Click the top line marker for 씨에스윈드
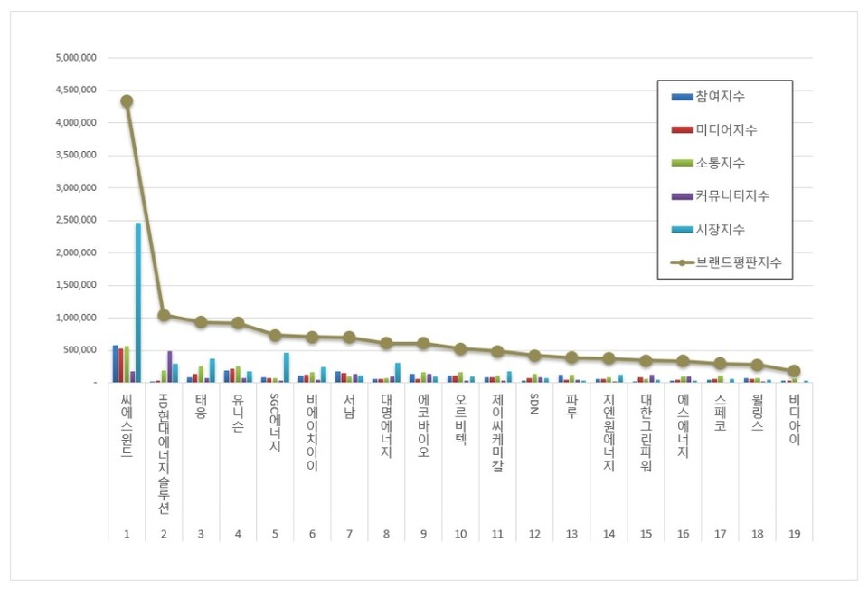 coord(127,101)
